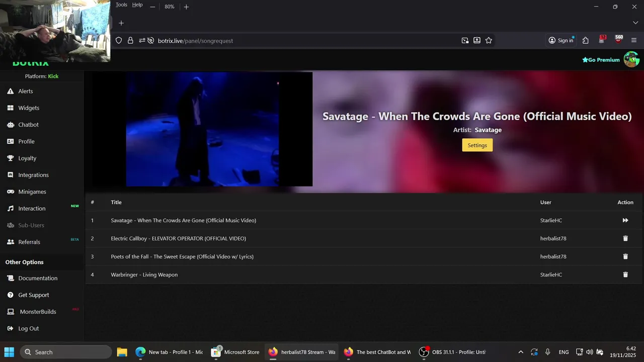Image resolution: width=644 pixels, height=362 pixels.
Task: Zoom in using the plus button beside 80%
Action: click(186, 7)
